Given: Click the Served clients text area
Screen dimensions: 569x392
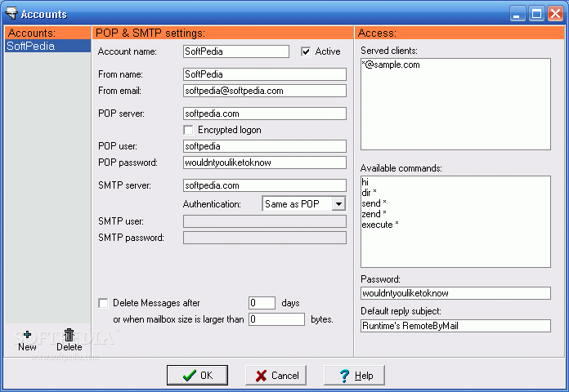Looking at the screenshot, I should (456, 104).
